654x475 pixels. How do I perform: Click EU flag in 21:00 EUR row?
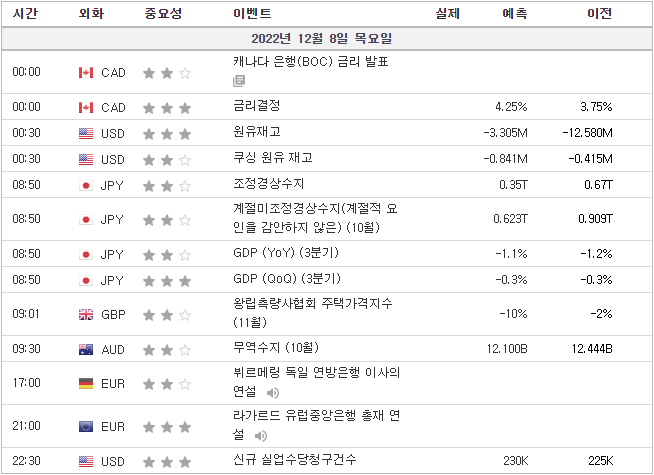86,427
